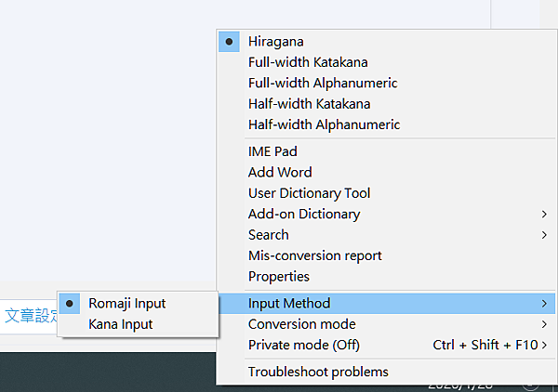
Task: Open Mis-conversion report
Action: tap(314, 255)
